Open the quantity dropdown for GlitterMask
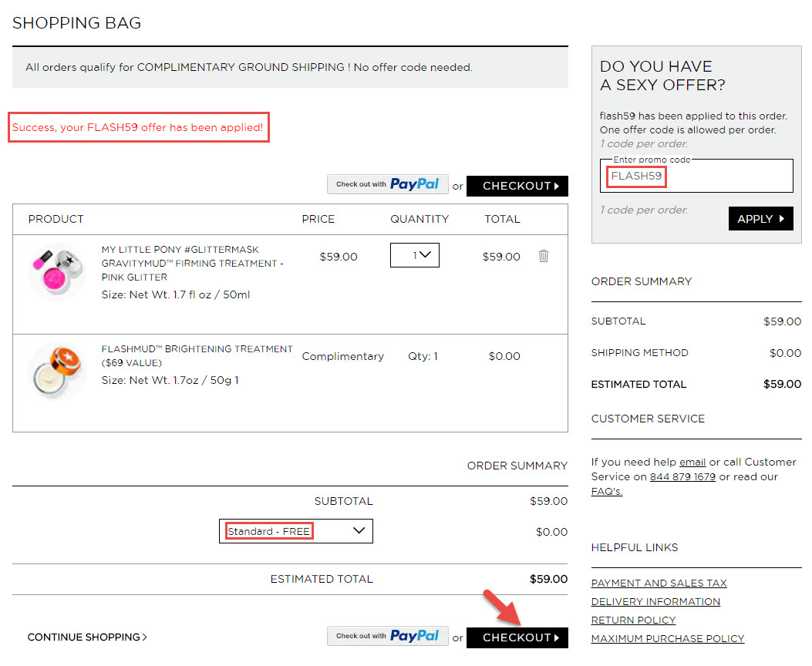The height and width of the screenshot is (666, 812). (x=414, y=255)
